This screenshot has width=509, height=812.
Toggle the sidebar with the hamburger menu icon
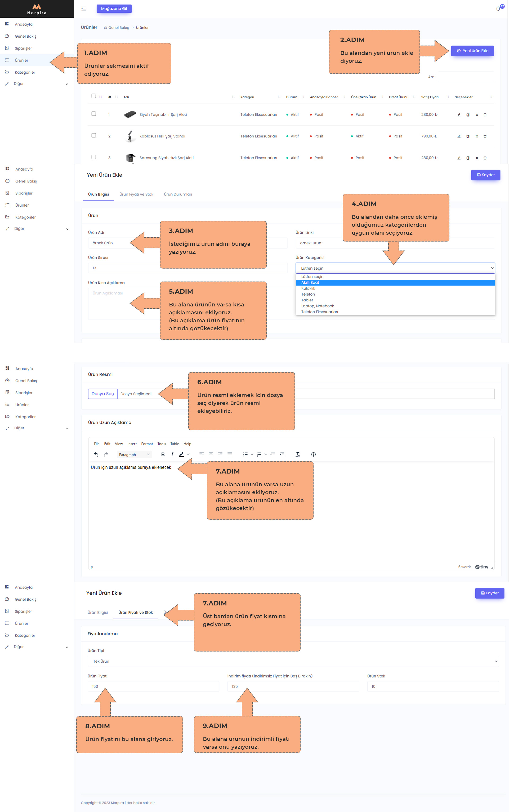[83, 9]
